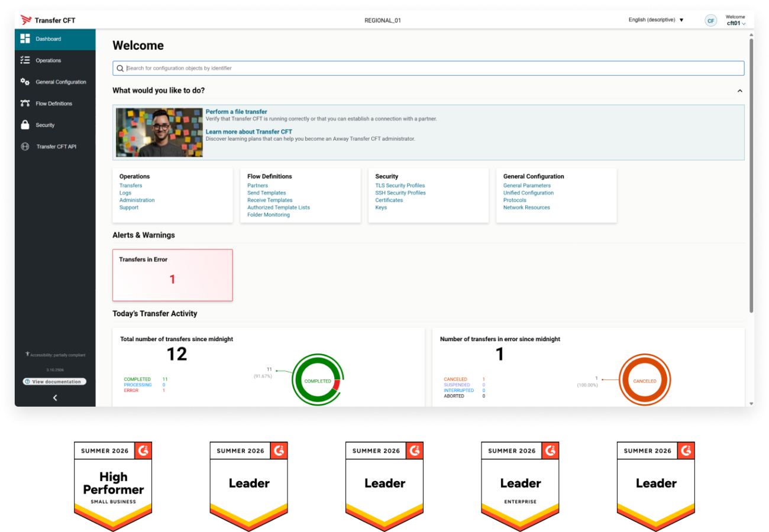
Task: Click the welcome banner photo thumbnail
Action: tap(159, 132)
